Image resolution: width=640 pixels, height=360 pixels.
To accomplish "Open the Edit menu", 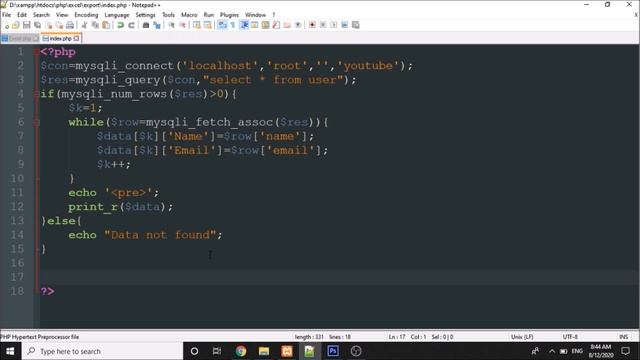I will (x=22, y=15).
